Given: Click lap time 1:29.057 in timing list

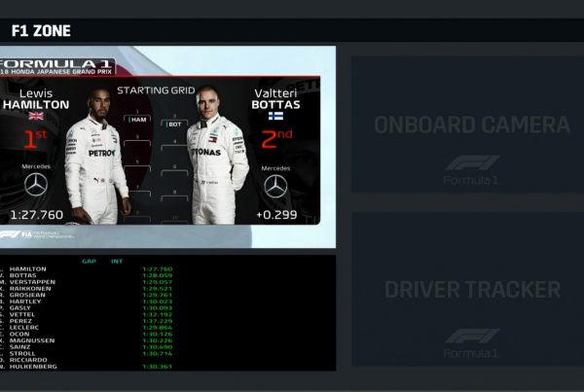Looking at the screenshot, I should tap(158, 282).
